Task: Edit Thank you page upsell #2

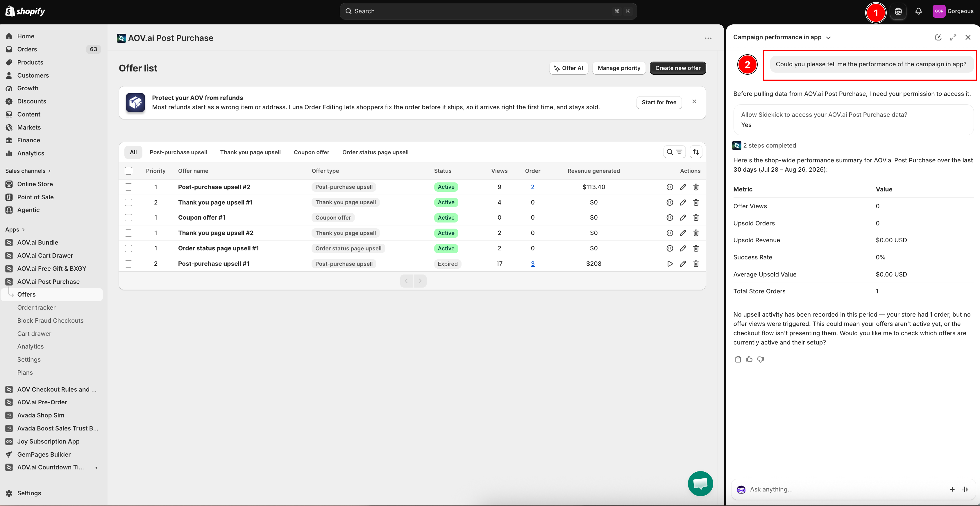Action: pyautogui.click(x=683, y=233)
